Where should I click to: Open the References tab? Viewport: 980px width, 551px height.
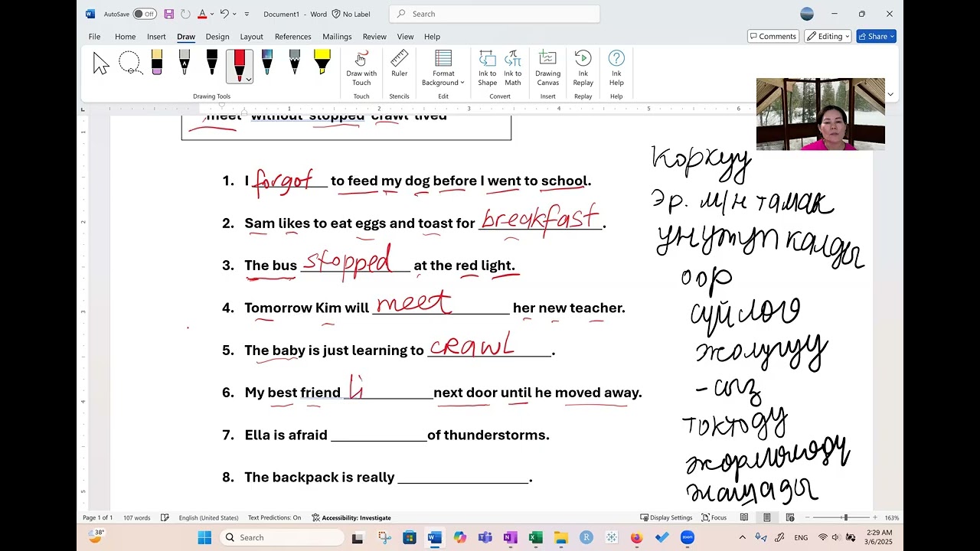tap(292, 36)
